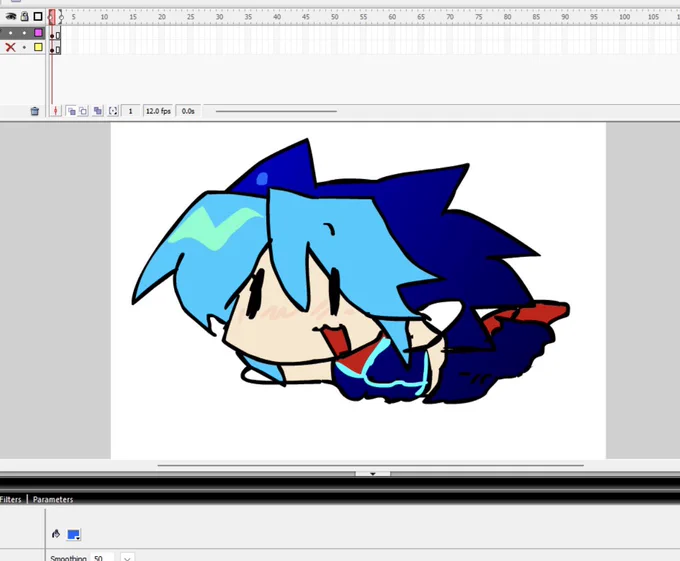Viewport: 680px width, 561px height.
Task: Click the show/hide all layers eye icon
Action: click(11, 16)
